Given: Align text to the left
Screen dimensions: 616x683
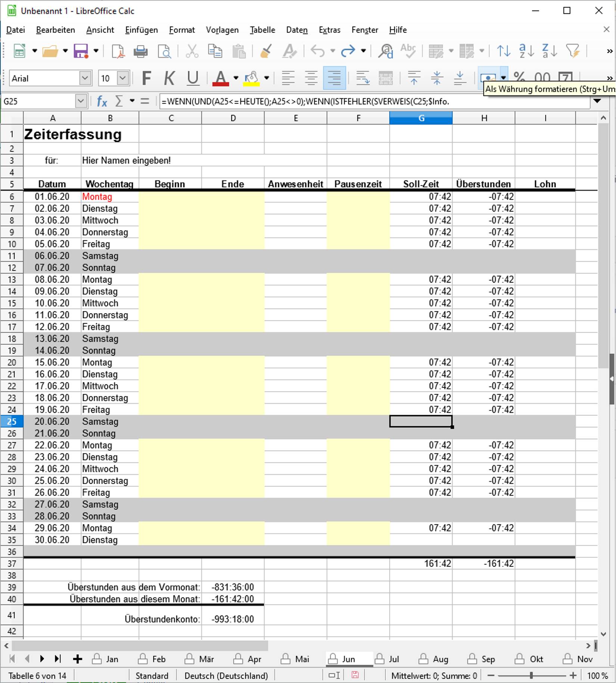Looking at the screenshot, I should click(288, 78).
